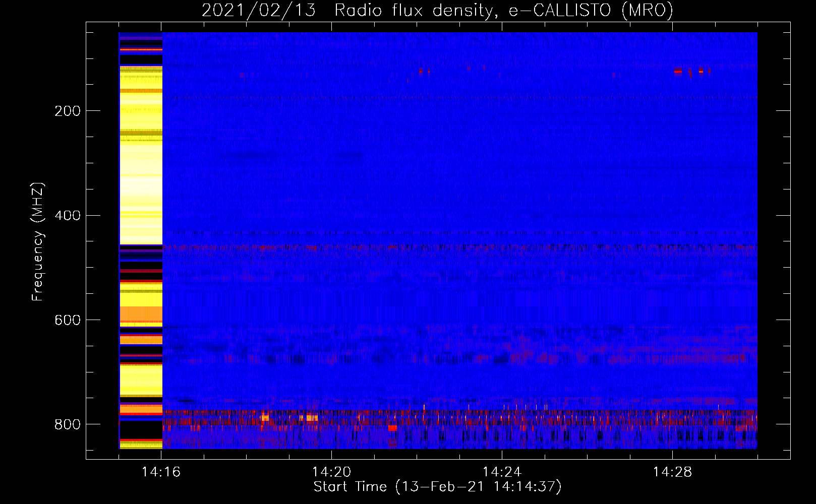Click the "Start Time (13-Feb-21 14:14:37)" axis label
This screenshot has width=816, height=504.
(x=437, y=487)
